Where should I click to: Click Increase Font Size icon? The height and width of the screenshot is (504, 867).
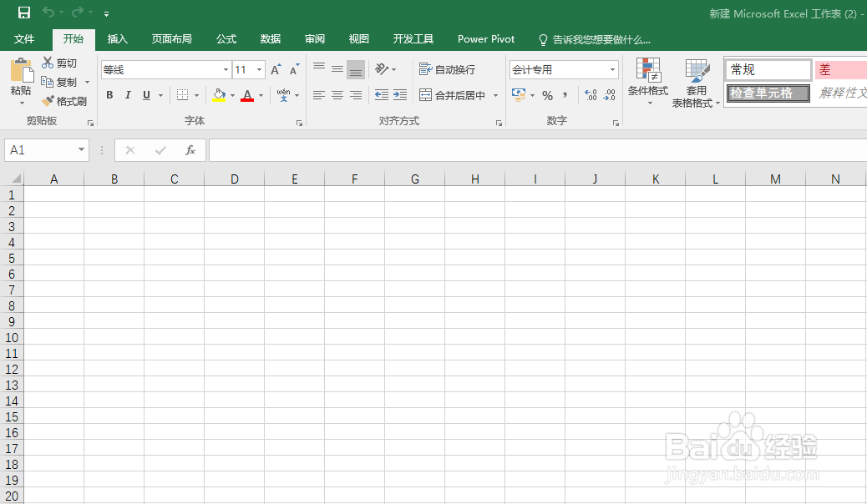[x=276, y=69]
